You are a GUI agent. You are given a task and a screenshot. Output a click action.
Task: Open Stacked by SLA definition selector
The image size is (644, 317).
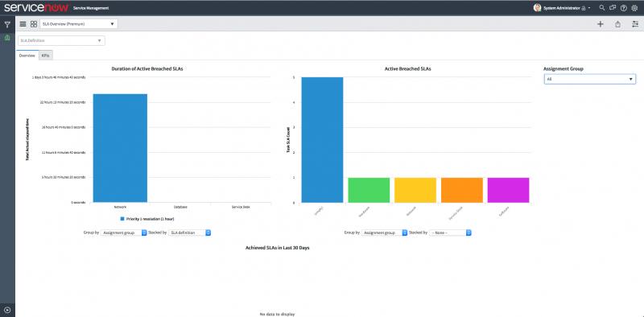point(190,233)
